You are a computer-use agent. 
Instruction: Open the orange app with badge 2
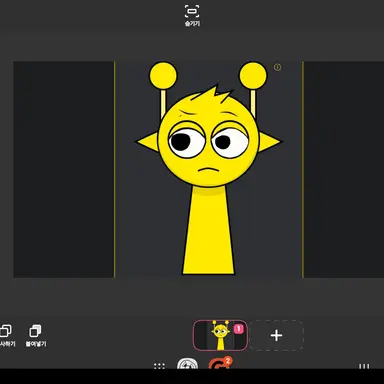pos(220,363)
